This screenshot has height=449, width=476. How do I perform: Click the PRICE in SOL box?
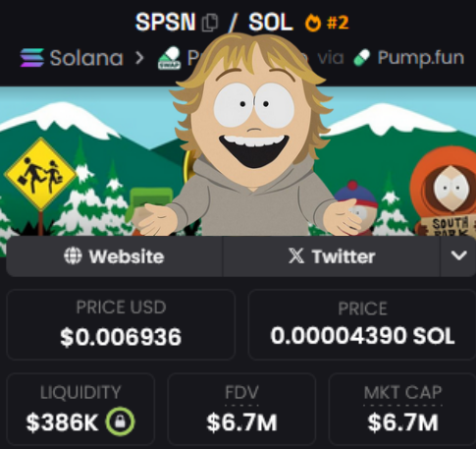[362, 324]
